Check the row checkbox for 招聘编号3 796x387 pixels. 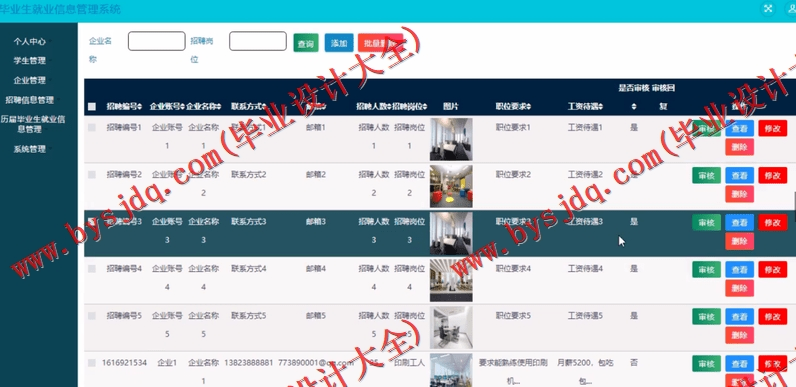[92, 222]
